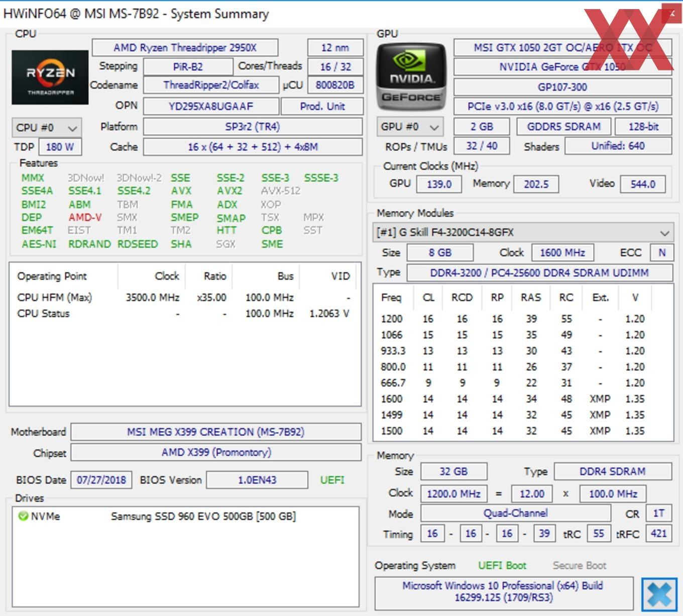The image size is (683, 616).
Task: Click the ECC value N field
Action: [x=662, y=253]
